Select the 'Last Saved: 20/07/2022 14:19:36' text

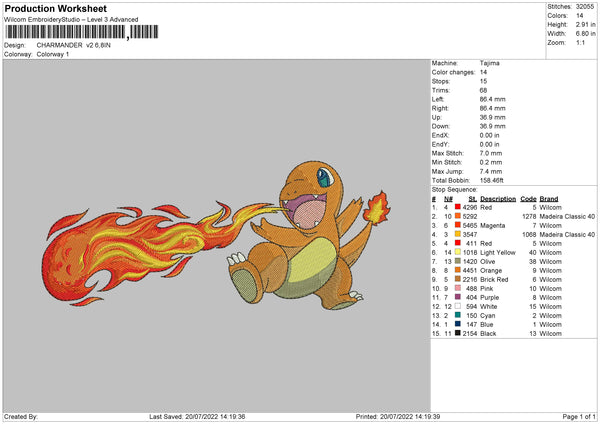tap(197, 416)
